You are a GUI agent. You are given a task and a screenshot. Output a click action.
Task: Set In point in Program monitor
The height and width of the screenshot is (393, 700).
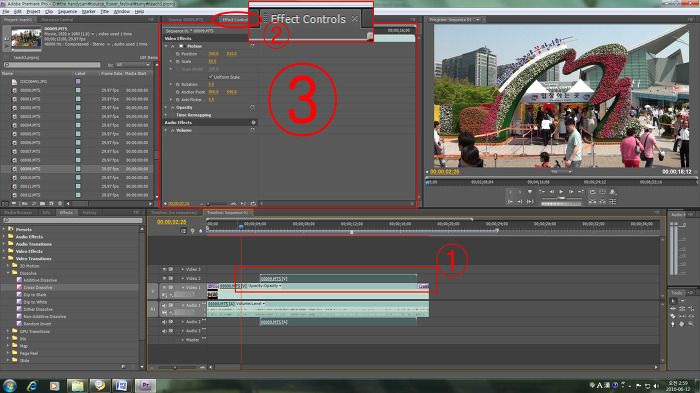tap(510, 192)
